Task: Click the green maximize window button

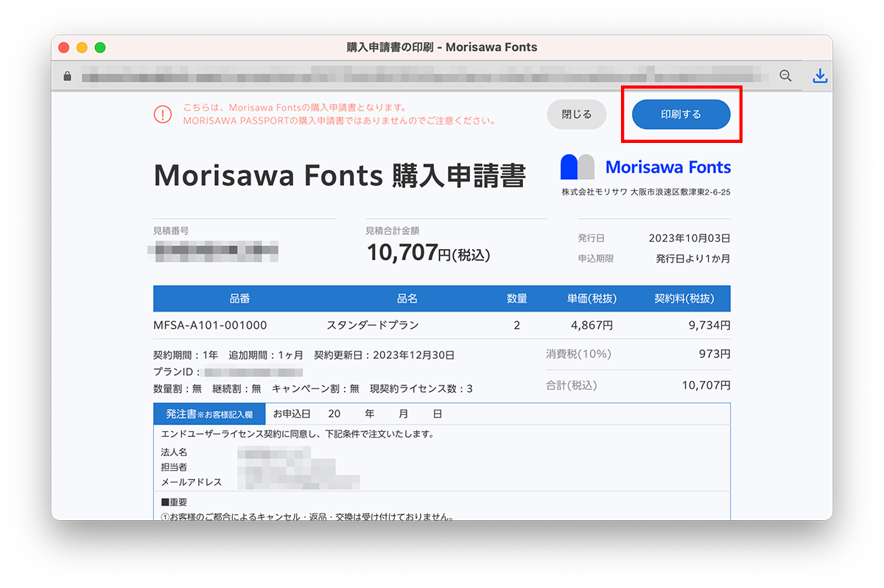Action: point(100,47)
